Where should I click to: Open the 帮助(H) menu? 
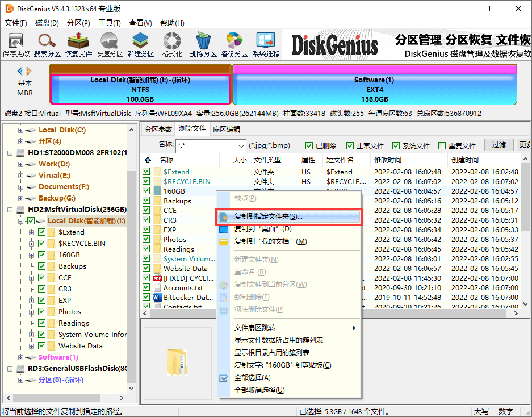tap(172, 23)
